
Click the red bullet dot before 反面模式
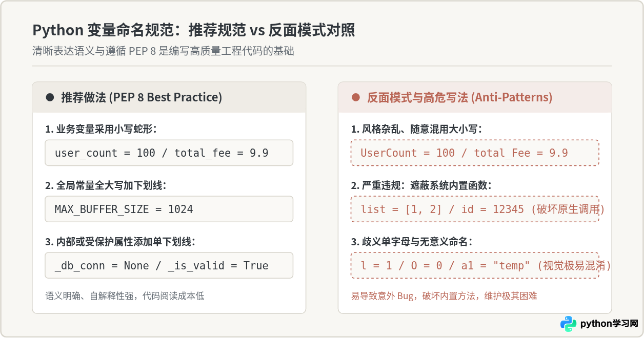point(356,97)
